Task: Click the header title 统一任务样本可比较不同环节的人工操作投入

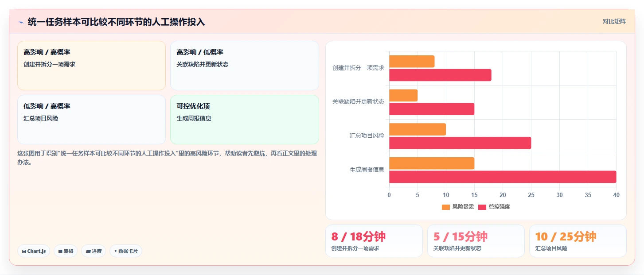Action: pyautogui.click(x=116, y=22)
